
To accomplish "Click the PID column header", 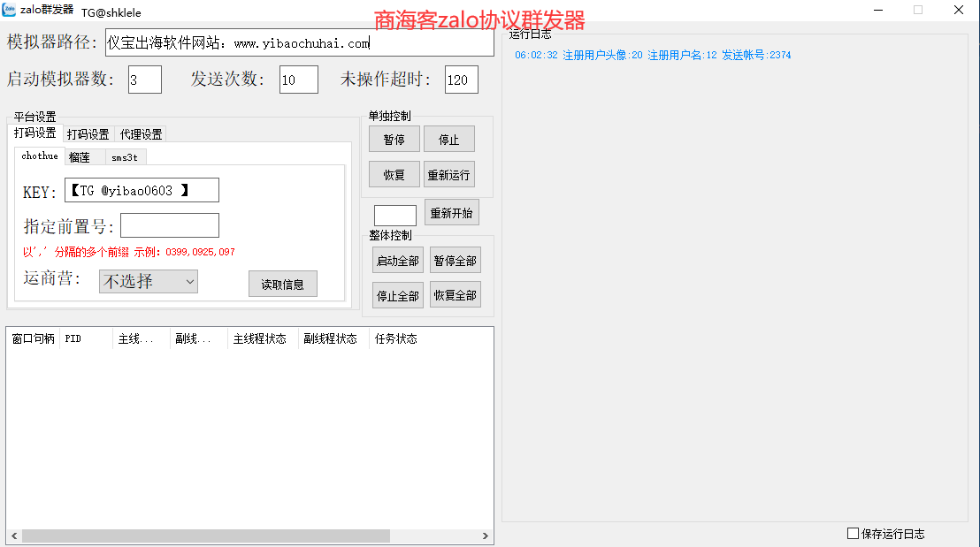I will [87, 338].
